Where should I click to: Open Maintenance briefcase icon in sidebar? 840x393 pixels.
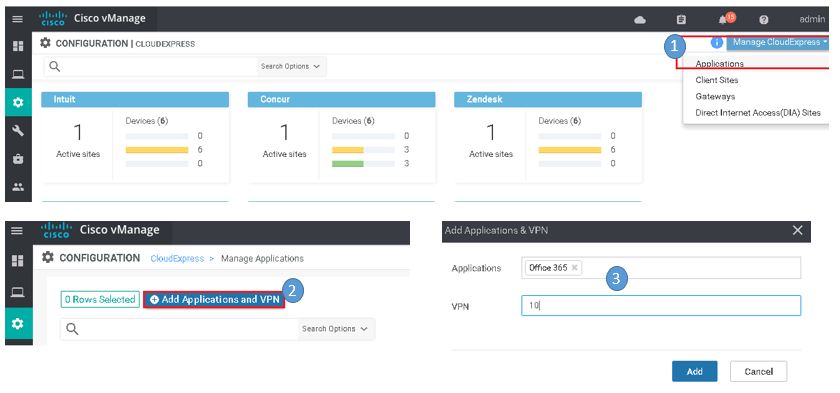(x=18, y=159)
